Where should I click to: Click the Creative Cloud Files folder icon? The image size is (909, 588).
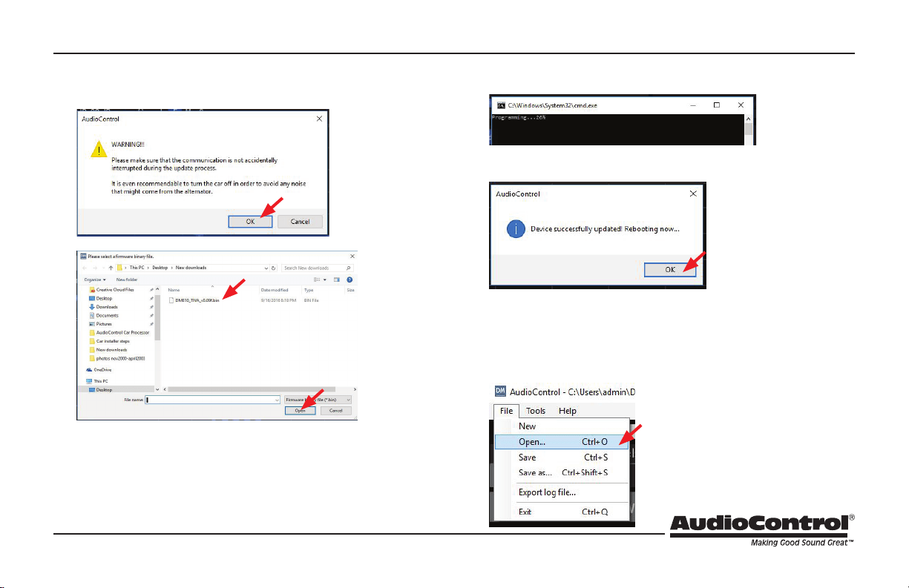[92, 290]
